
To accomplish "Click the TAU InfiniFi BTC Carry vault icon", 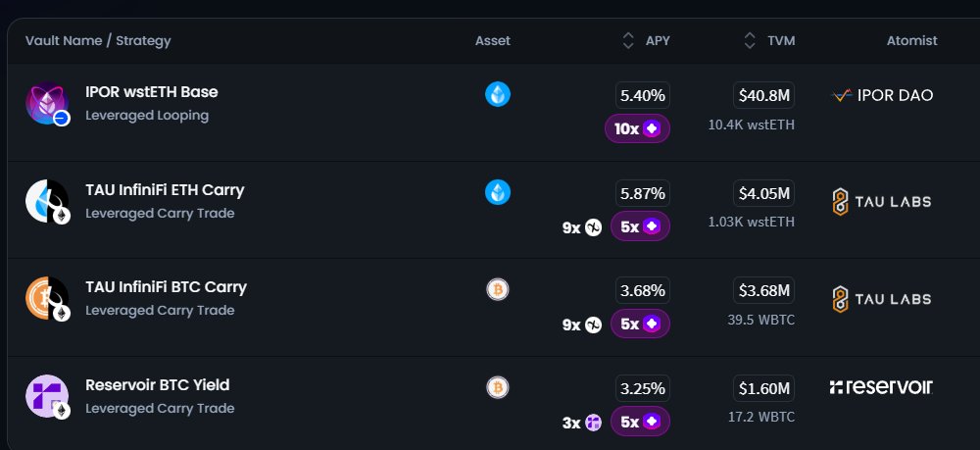I will pyautogui.click(x=46, y=297).
